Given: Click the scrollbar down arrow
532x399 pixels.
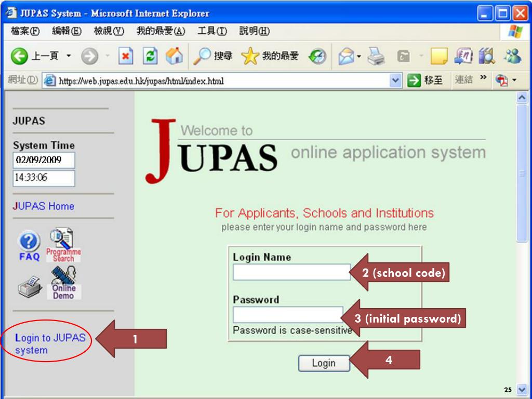Looking at the screenshot, I should 522,390.
